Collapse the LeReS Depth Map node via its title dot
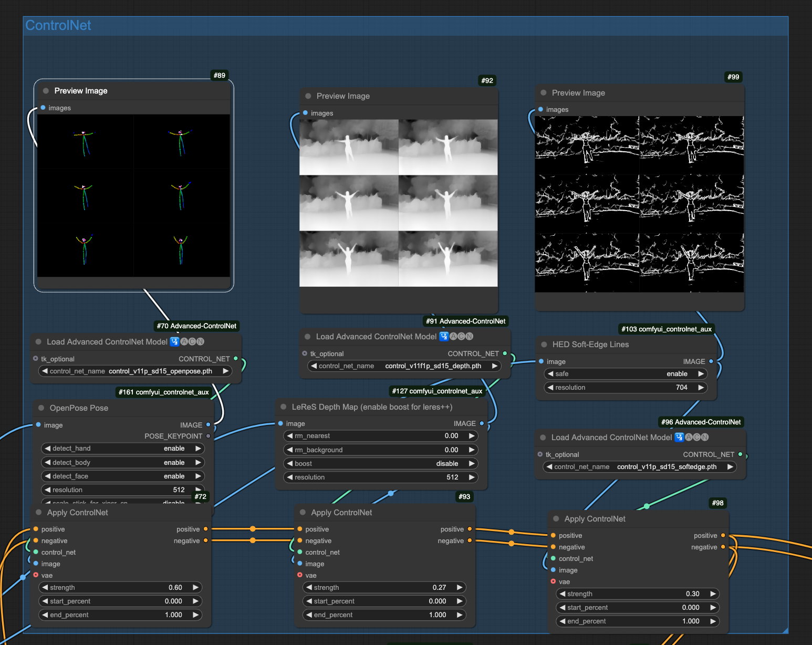This screenshot has width=812, height=645. click(x=284, y=407)
